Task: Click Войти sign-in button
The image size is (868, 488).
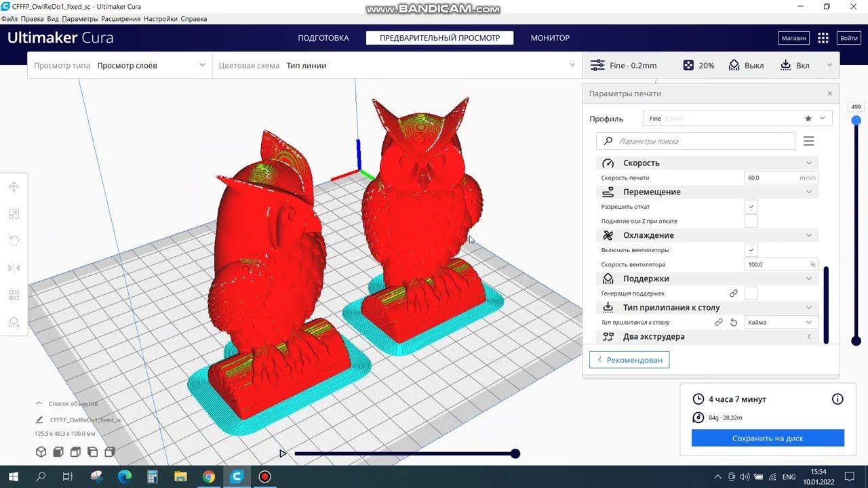Action: tap(849, 38)
